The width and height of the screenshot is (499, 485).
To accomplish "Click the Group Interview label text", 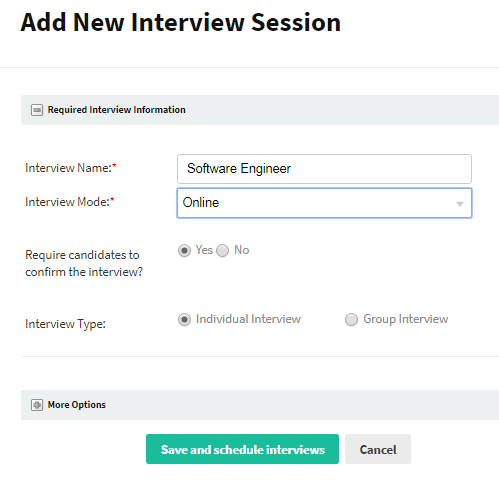I will pos(406,319).
